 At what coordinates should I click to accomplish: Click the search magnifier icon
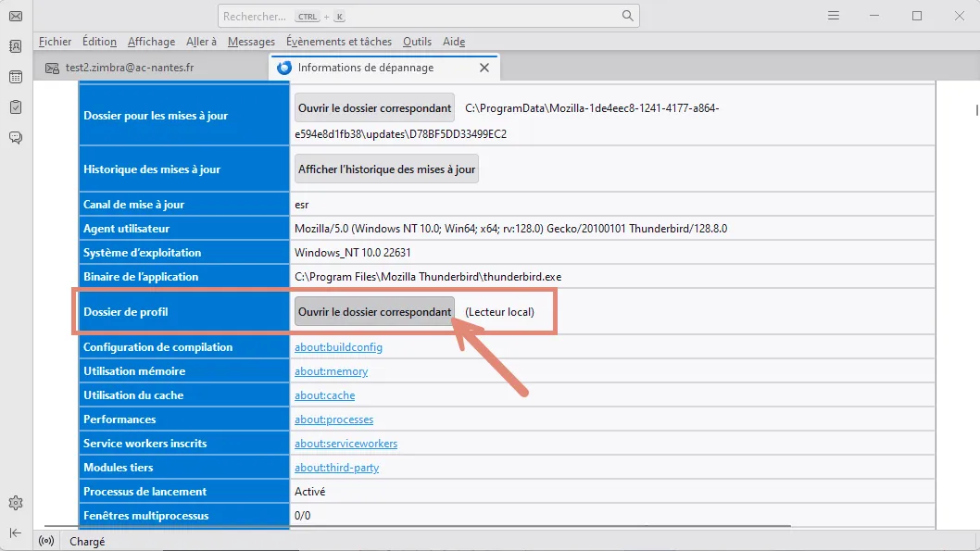coord(627,16)
